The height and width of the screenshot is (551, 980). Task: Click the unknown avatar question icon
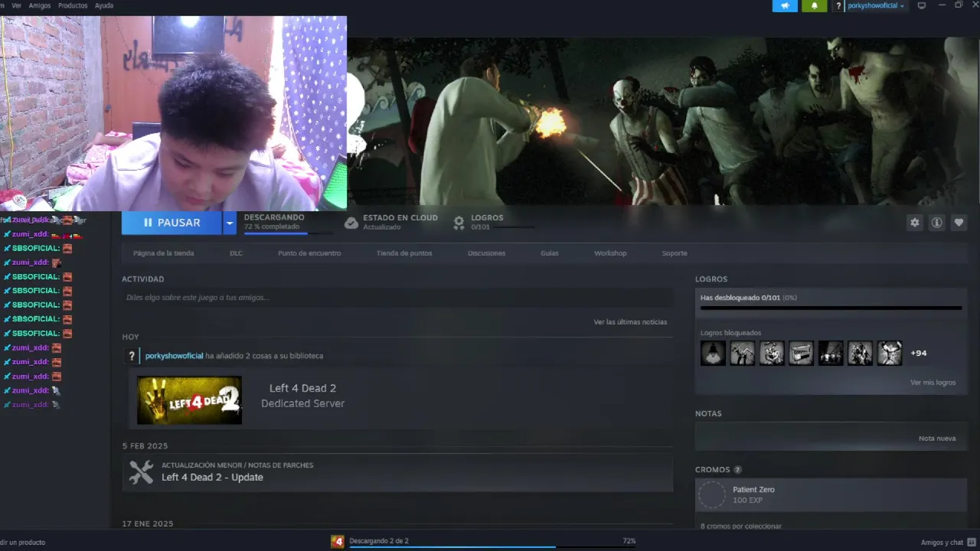[x=132, y=356]
